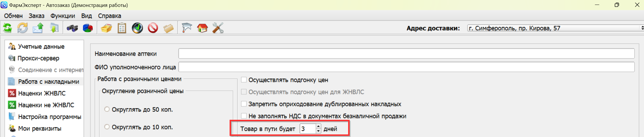
Task: Click the Наименование аптеки text field
Action: [x=406, y=53]
